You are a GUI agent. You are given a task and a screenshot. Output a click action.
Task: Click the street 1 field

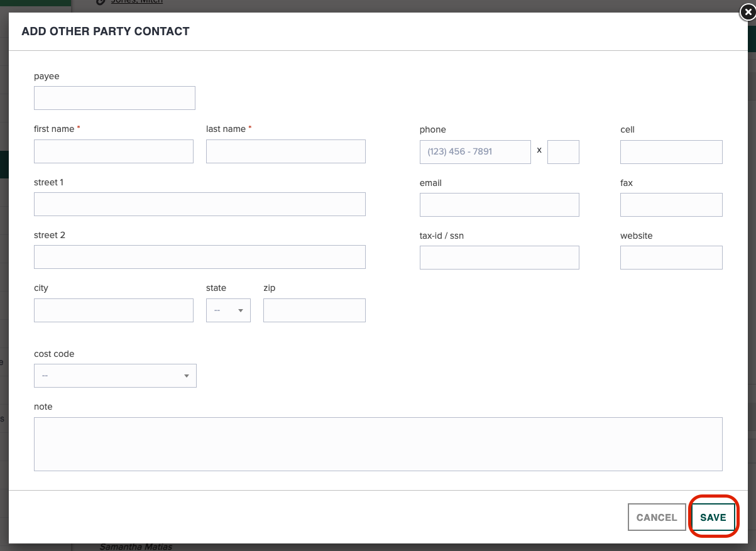click(200, 204)
